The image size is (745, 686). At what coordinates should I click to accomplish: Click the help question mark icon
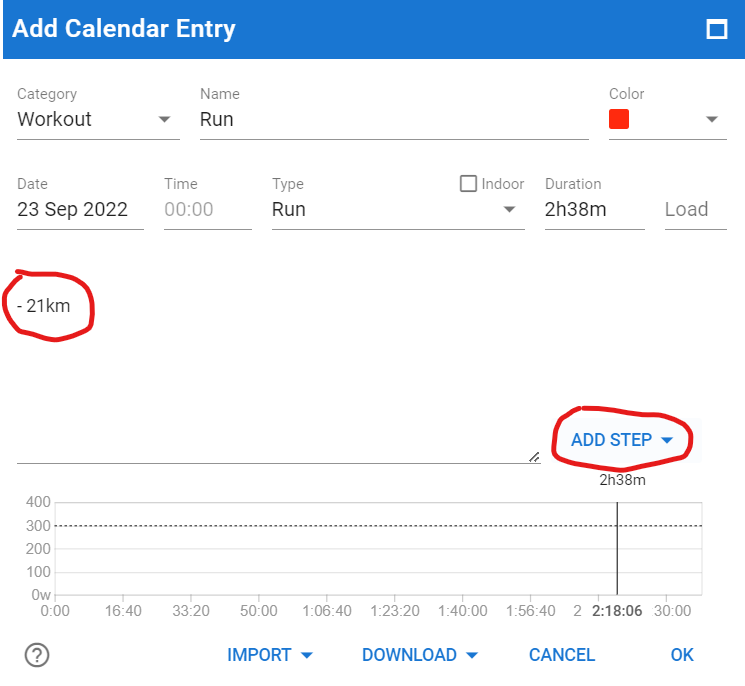[x=37, y=655]
